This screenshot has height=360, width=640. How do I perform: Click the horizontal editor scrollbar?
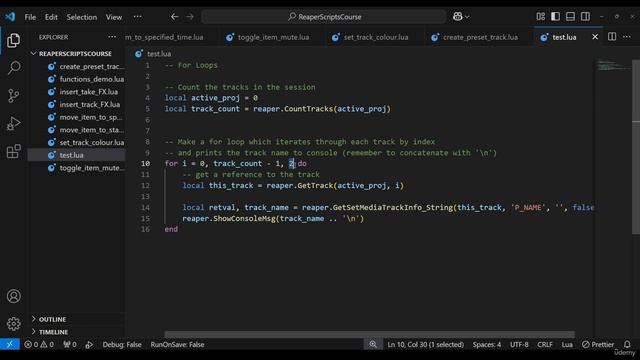[x=369, y=334]
